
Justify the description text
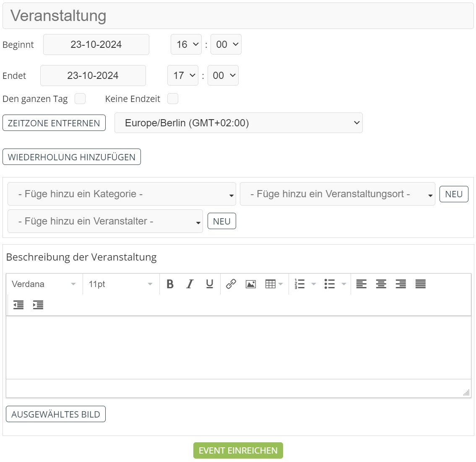[420, 284]
